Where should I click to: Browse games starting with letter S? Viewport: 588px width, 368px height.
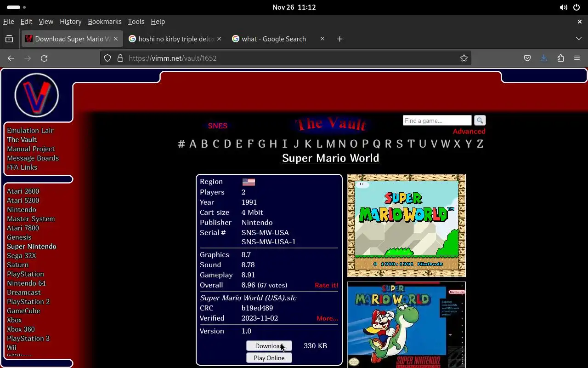tap(399, 144)
